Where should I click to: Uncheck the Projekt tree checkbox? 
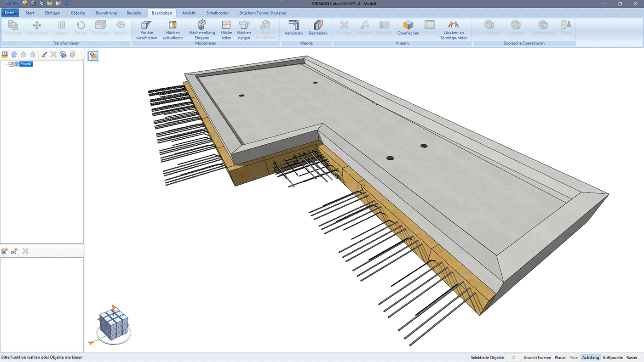tap(11, 64)
